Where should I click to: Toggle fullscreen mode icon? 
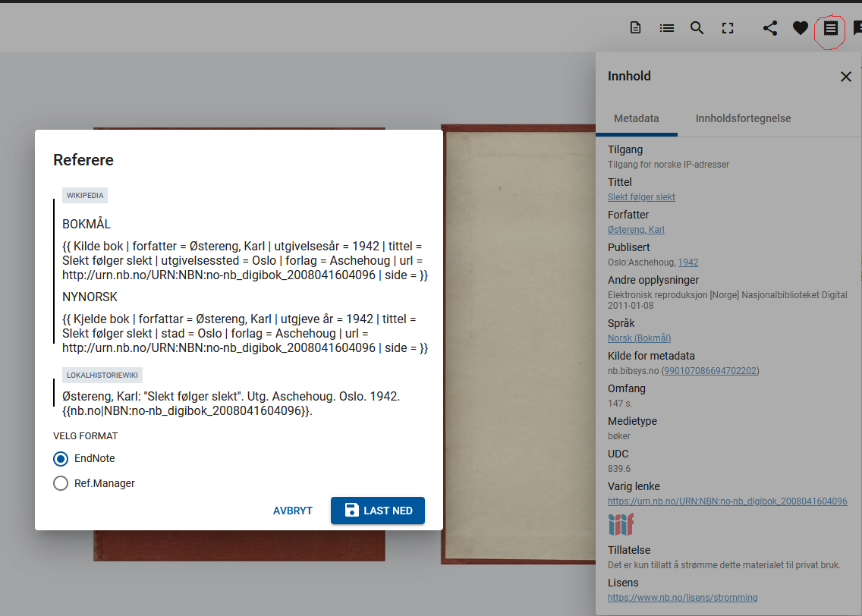(x=728, y=28)
